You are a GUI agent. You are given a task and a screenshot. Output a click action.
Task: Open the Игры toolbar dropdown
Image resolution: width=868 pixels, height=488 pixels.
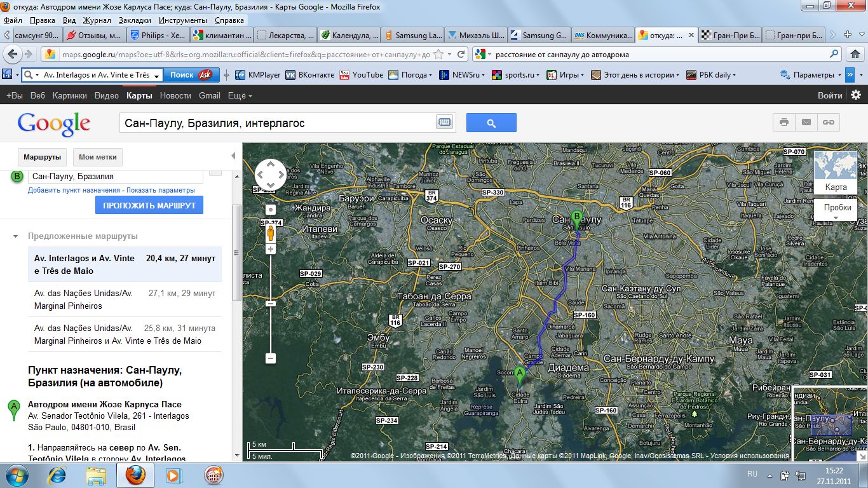[564, 75]
